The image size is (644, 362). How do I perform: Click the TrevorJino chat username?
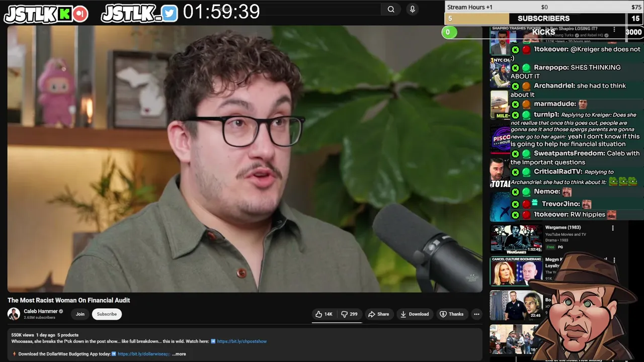(x=560, y=204)
